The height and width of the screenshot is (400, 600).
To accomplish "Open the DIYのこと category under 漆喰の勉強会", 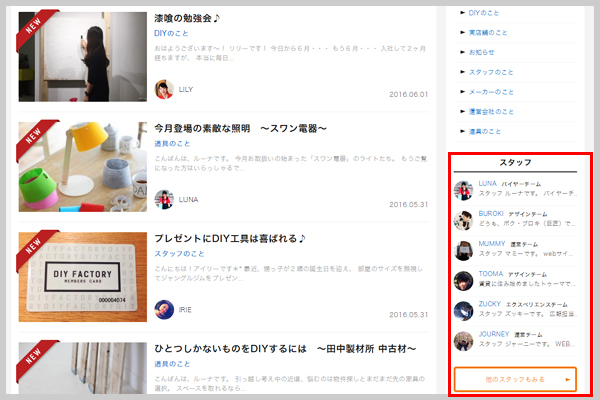I will click(x=171, y=33).
